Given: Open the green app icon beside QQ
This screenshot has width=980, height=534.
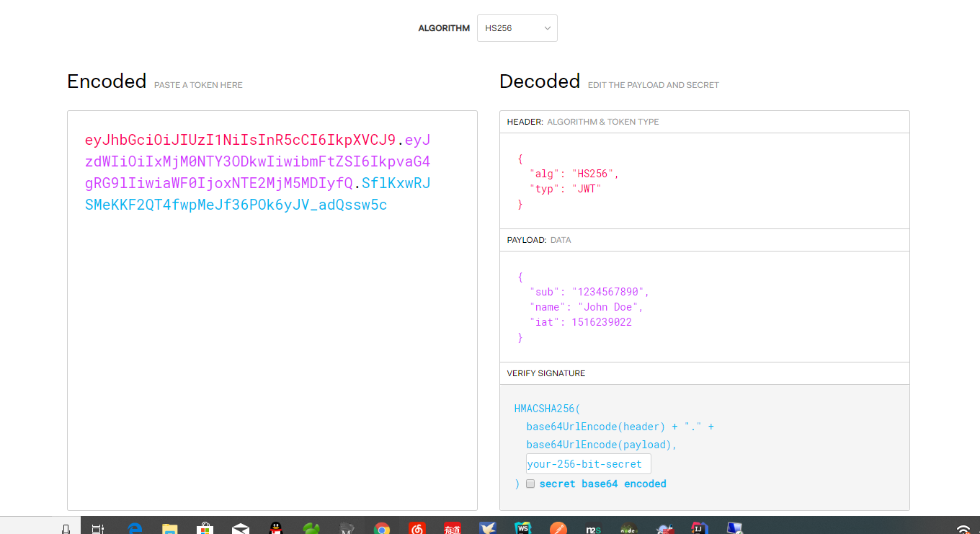Looking at the screenshot, I should (311, 528).
